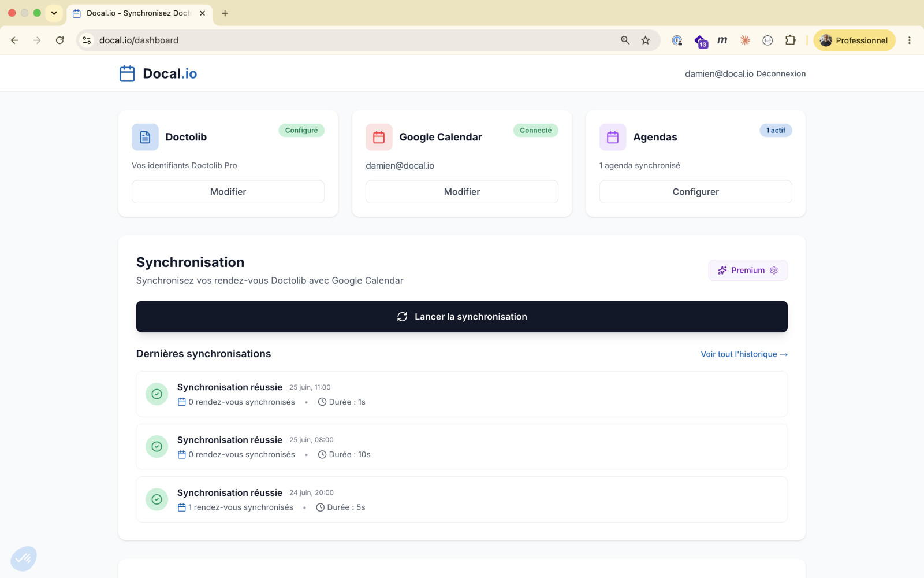924x578 pixels.
Task: Click the Configuré status badge
Action: pyautogui.click(x=301, y=130)
